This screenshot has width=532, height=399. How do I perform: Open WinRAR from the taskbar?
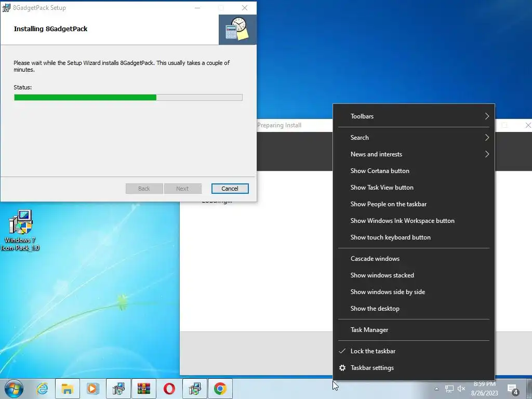[144, 389]
